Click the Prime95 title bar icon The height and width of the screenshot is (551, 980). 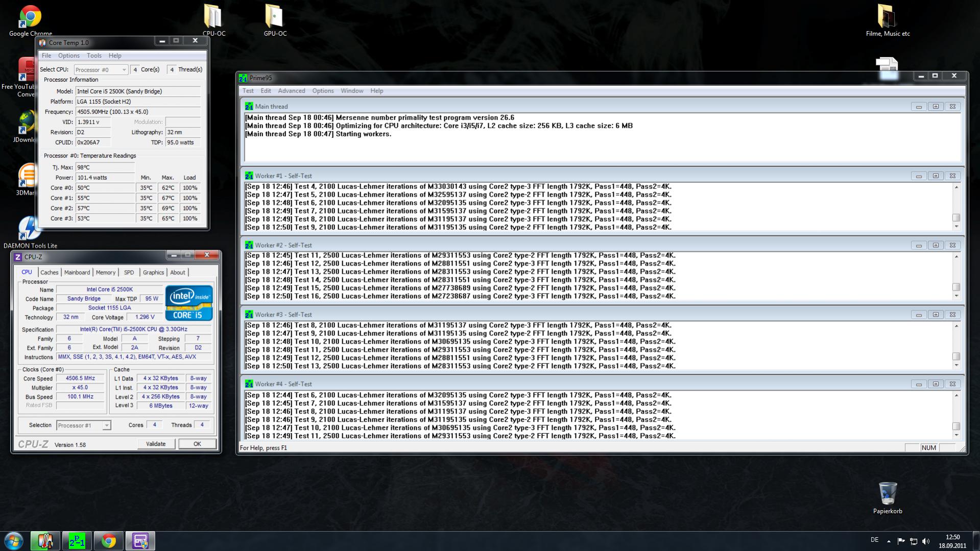coord(243,78)
